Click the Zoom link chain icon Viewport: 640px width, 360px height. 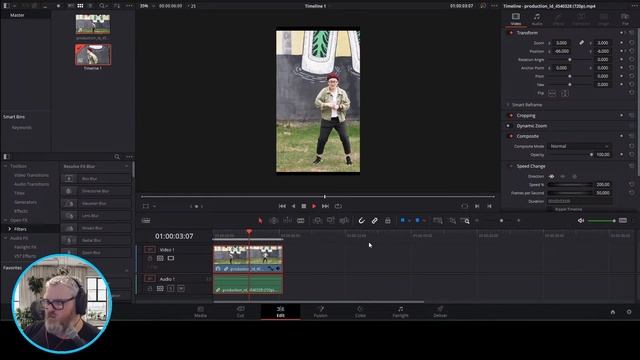(581, 42)
